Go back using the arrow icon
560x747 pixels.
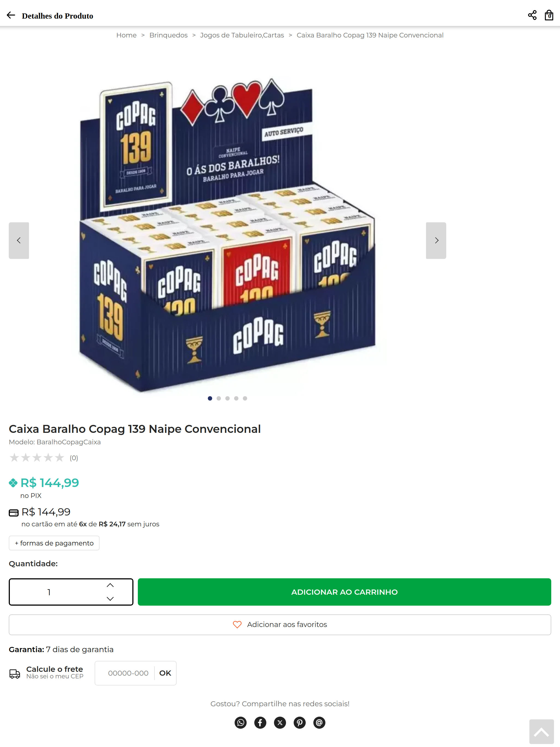[x=11, y=15]
